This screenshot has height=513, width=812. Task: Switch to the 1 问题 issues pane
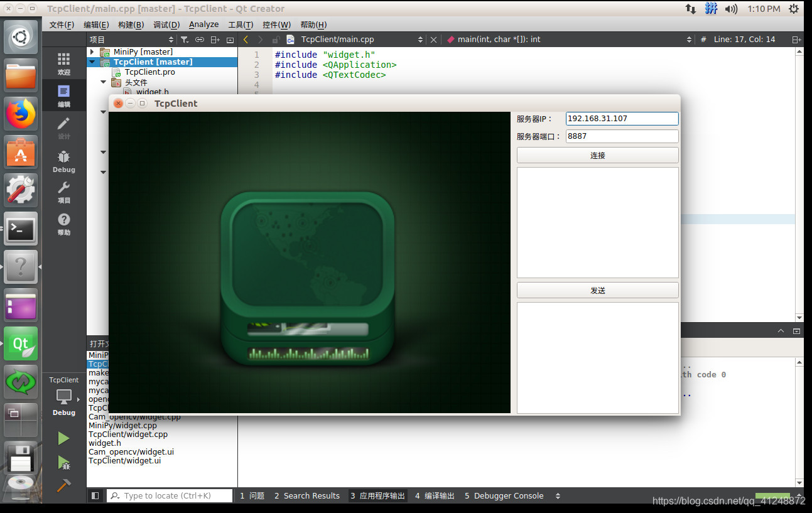(252, 496)
